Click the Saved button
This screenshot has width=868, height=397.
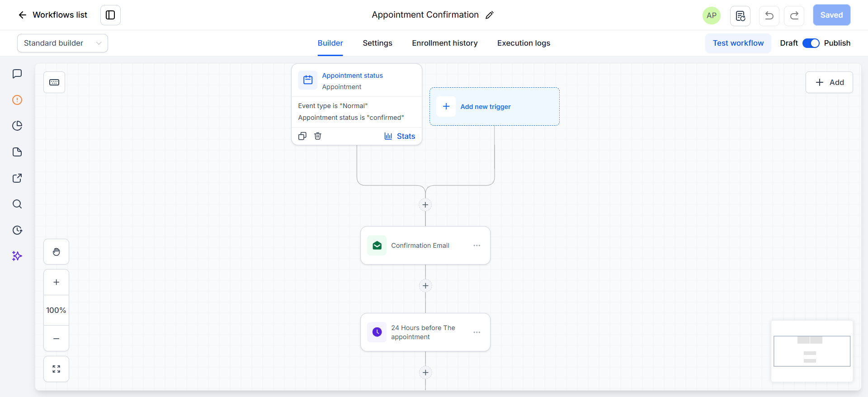click(832, 15)
